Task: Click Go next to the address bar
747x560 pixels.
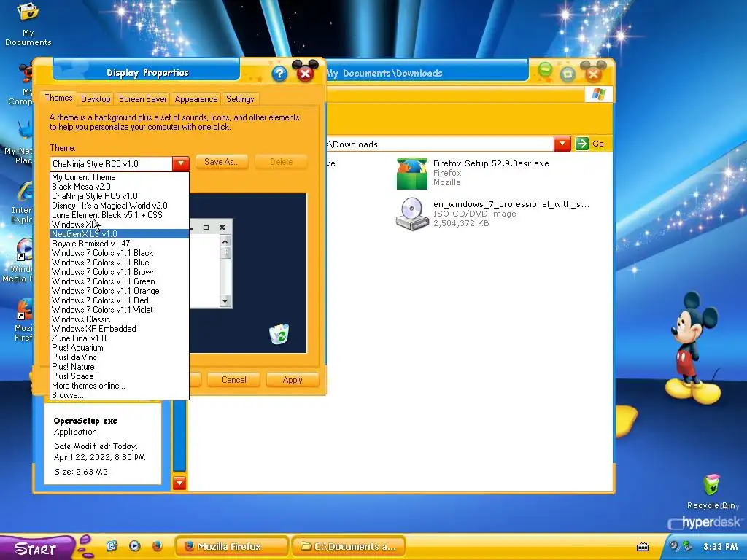Action: point(598,144)
